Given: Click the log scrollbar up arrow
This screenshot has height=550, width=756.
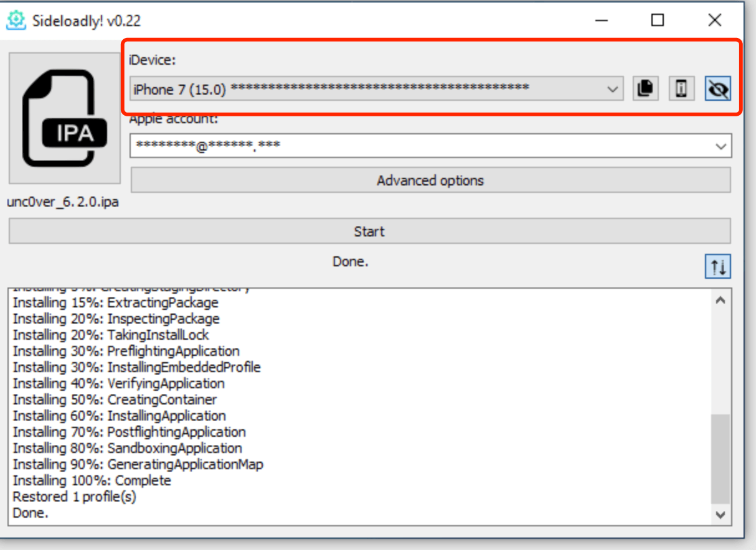Looking at the screenshot, I should [721, 301].
